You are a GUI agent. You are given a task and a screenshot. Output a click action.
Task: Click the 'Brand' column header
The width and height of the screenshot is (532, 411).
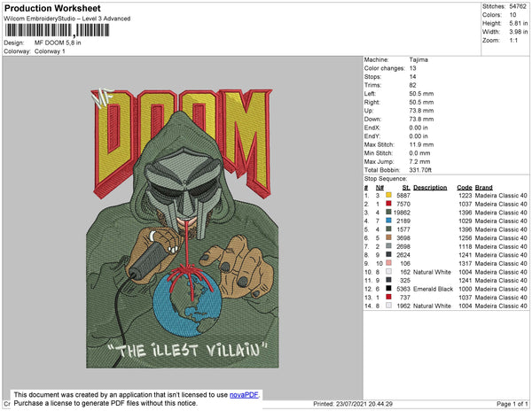(x=483, y=188)
